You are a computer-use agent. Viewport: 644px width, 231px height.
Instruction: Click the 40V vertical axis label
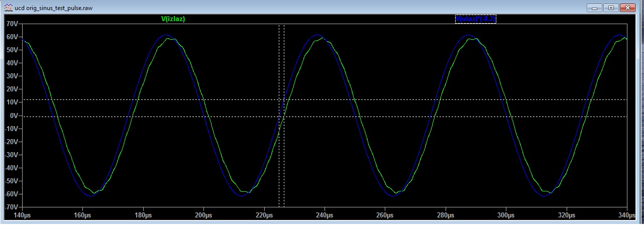pos(12,63)
